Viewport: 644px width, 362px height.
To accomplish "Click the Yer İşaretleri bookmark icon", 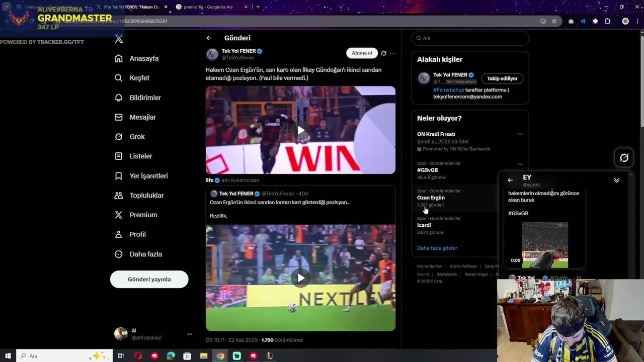I will (118, 176).
